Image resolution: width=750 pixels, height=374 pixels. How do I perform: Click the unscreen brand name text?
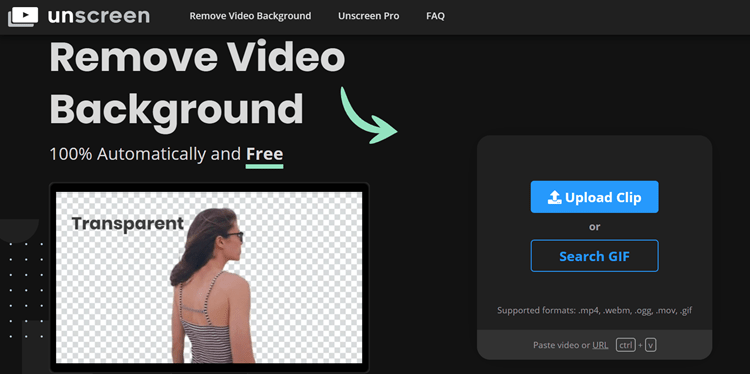[99, 16]
